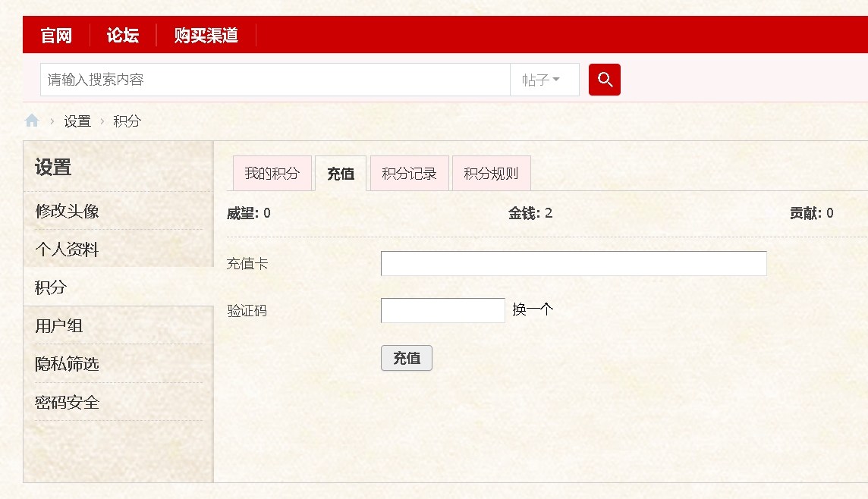Open 官网 in the top navigation
868x499 pixels.
click(56, 36)
